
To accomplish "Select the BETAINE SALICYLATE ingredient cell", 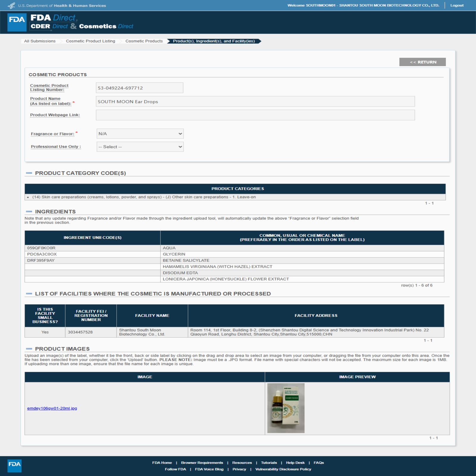I will click(302, 260).
